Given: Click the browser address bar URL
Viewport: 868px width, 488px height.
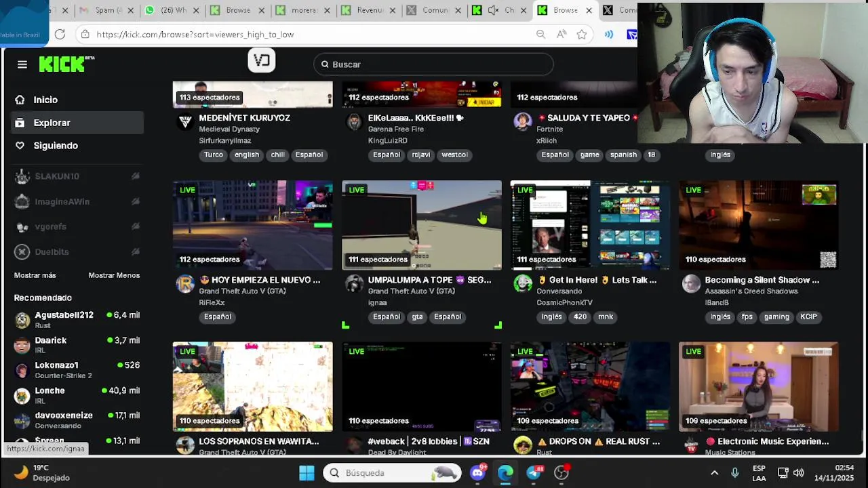Looking at the screenshot, I should click(195, 35).
